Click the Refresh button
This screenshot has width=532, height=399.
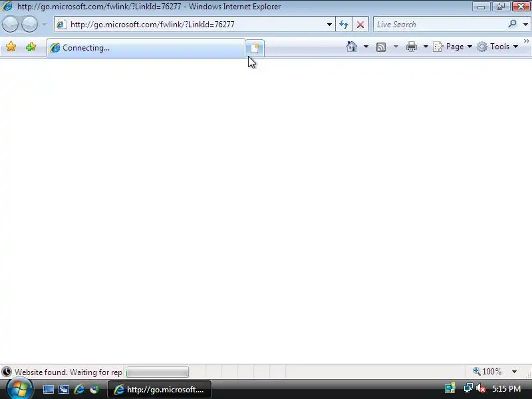click(344, 25)
